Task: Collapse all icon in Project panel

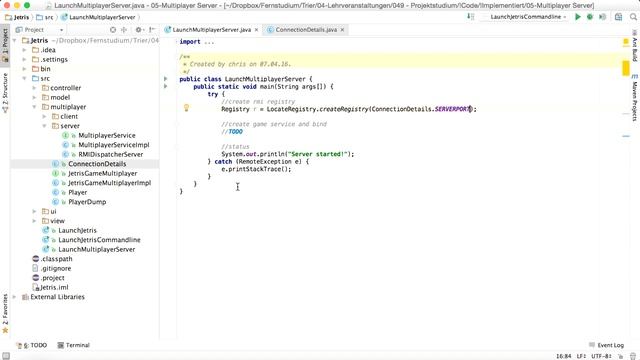Action: click(124, 30)
